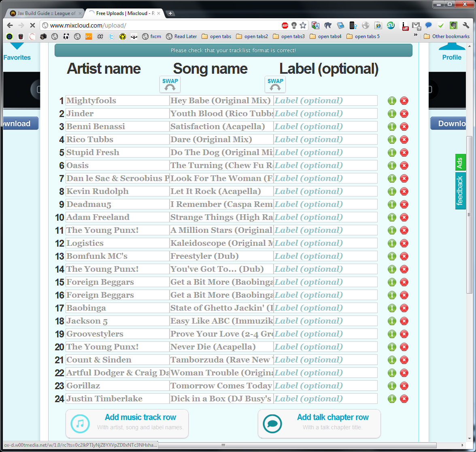Add a music track row

[x=127, y=424]
